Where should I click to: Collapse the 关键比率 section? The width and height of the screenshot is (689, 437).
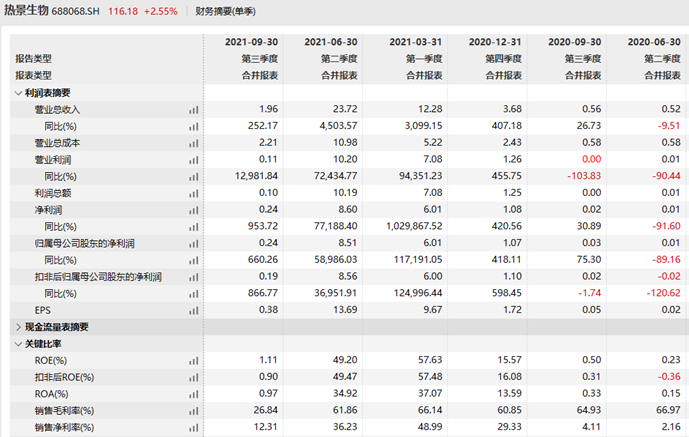[x=18, y=344]
